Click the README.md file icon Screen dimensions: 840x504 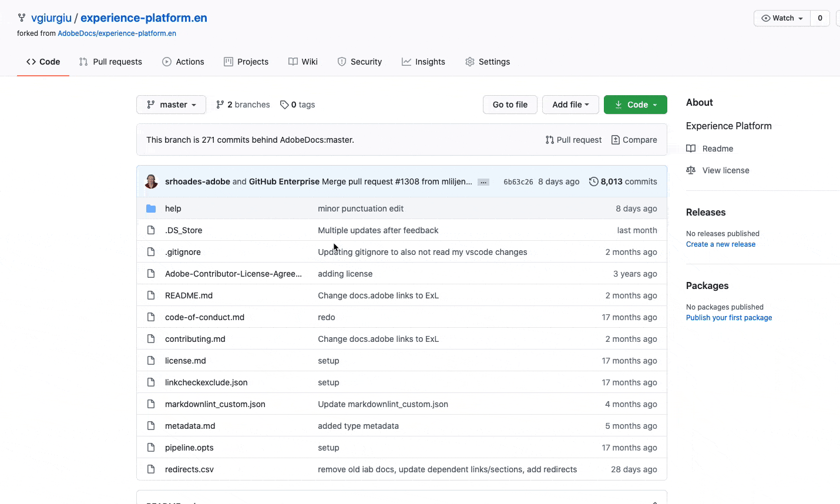point(151,295)
